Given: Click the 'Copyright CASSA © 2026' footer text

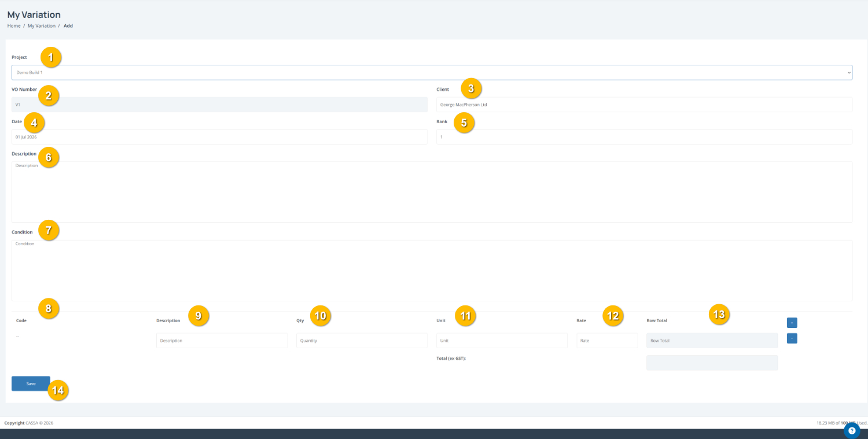Looking at the screenshot, I should 28,423.
